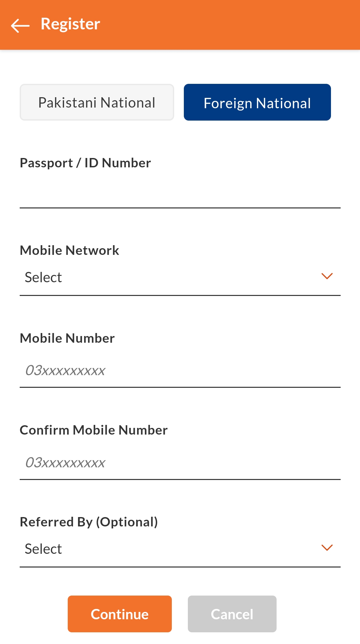This screenshot has height=644, width=360.
Task: Switch to Pakistani National option
Action: point(97,103)
